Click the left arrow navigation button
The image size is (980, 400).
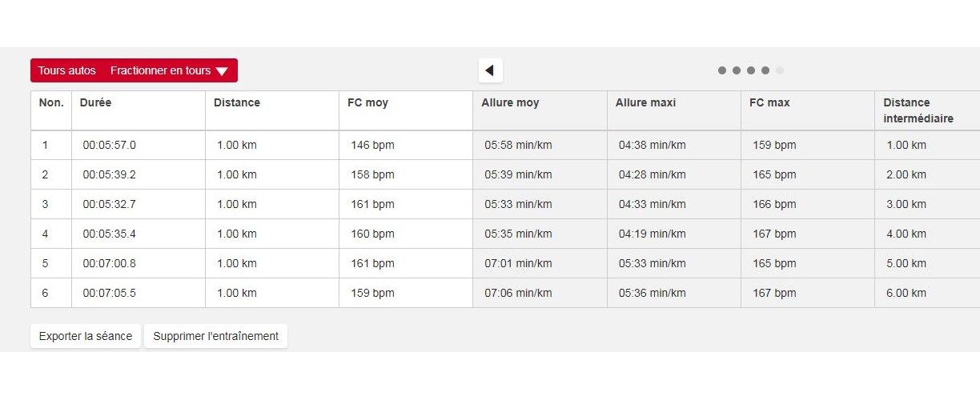click(490, 70)
